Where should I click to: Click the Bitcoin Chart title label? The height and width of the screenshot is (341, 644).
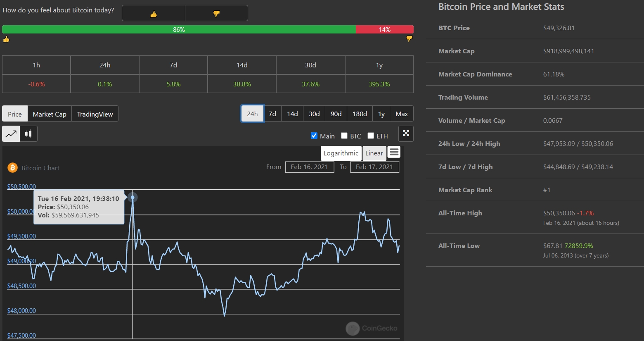(x=40, y=168)
